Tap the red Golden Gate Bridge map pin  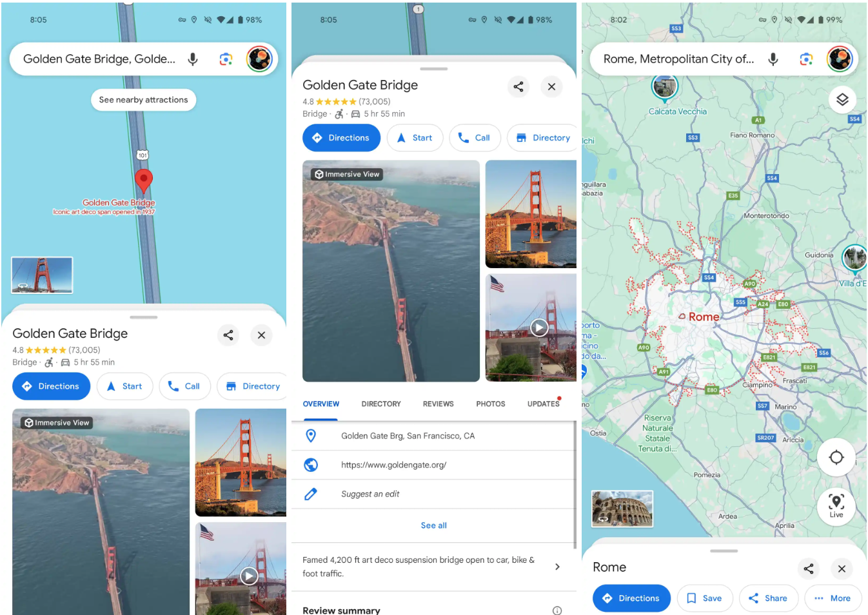point(144,181)
